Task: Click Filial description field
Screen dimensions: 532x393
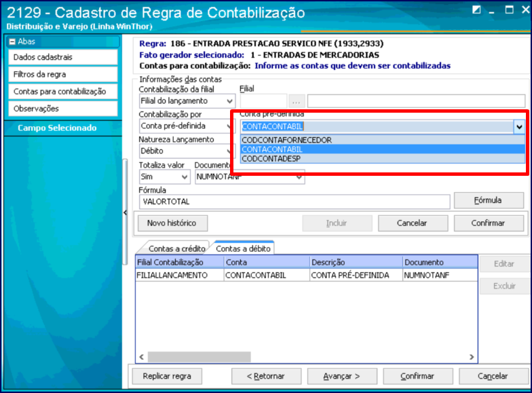Action: click(417, 101)
